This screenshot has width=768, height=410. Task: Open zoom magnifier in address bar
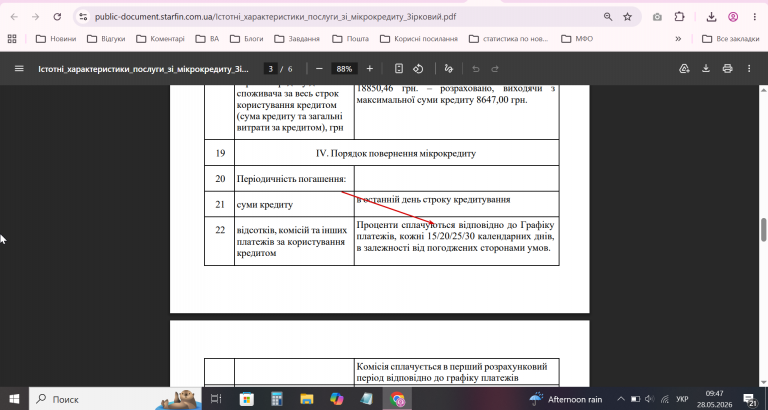click(608, 17)
